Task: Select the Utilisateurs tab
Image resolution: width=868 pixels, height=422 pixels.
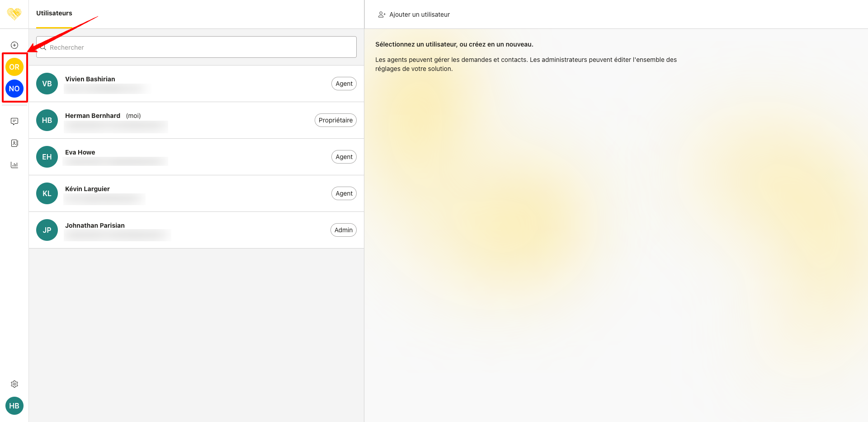Action: [x=54, y=14]
